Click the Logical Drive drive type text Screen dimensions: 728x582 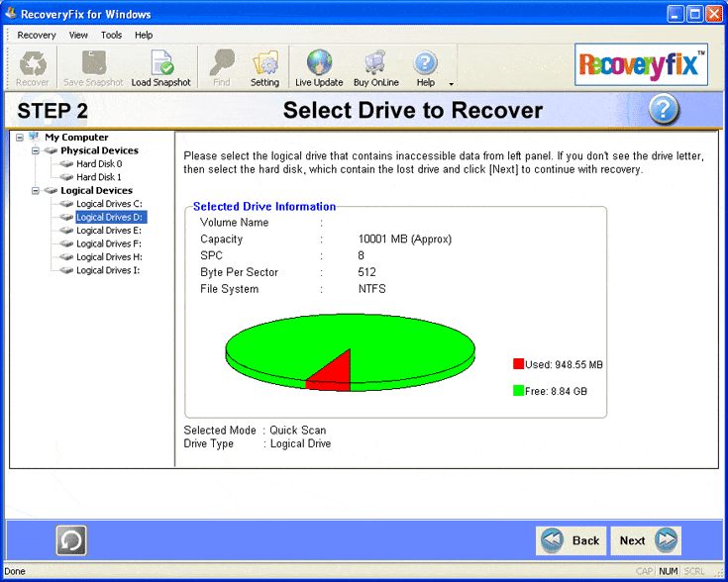300,444
